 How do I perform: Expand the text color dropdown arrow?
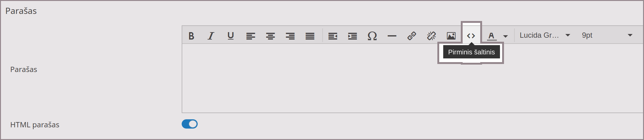coord(506,36)
